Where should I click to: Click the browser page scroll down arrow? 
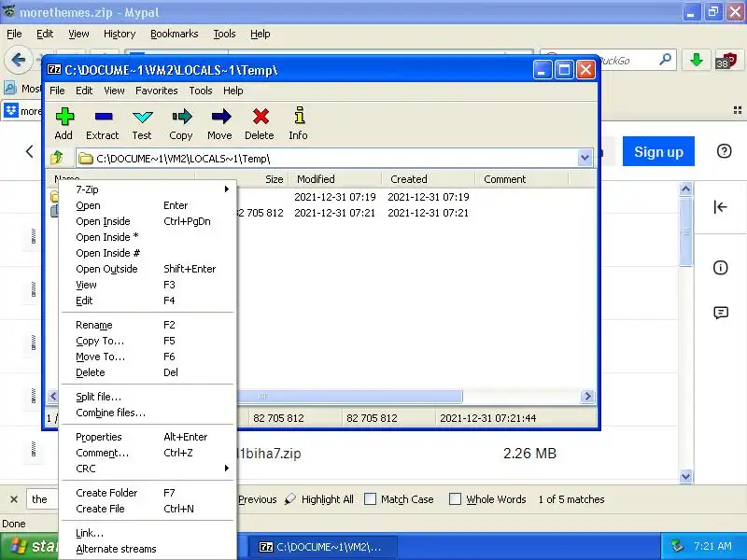click(x=685, y=476)
